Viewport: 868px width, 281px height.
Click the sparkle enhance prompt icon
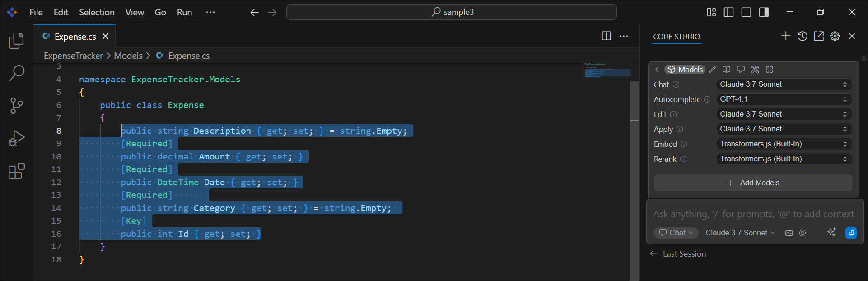coord(831,233)
